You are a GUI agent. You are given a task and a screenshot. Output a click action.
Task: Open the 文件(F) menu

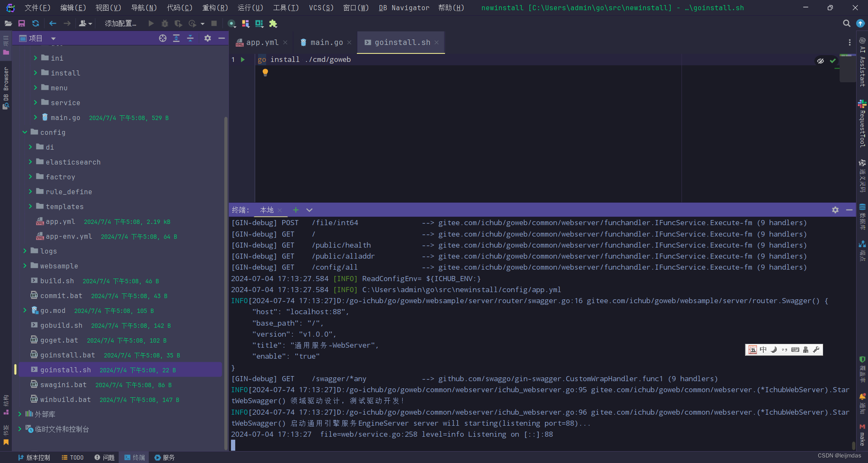tap(37, 8)
